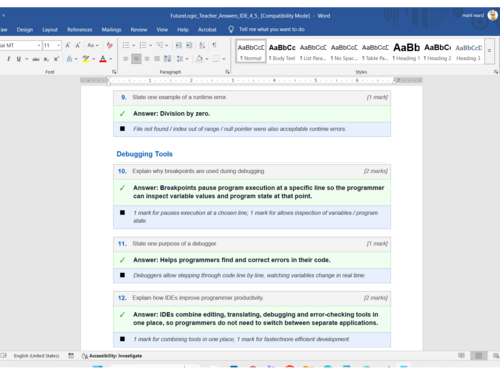
Task: Apply the Heading 1 style
Action: (x=406, y=51)
